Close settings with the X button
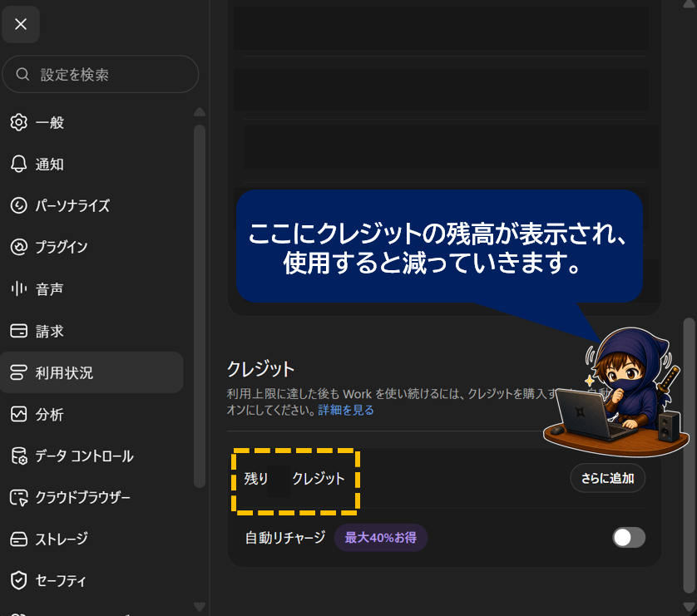The height and width of the screenshot is (616, 697). (x=21, y=24)
